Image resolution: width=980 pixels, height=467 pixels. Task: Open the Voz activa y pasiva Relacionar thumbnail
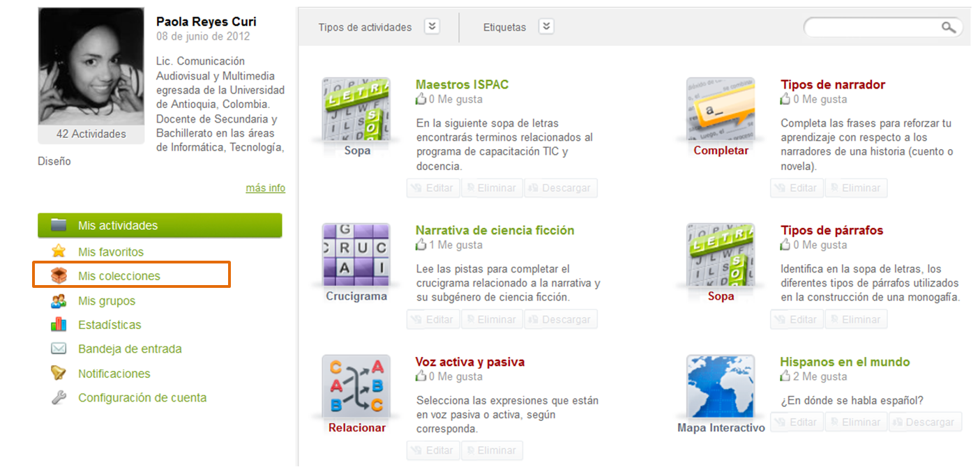pos(356,385)
